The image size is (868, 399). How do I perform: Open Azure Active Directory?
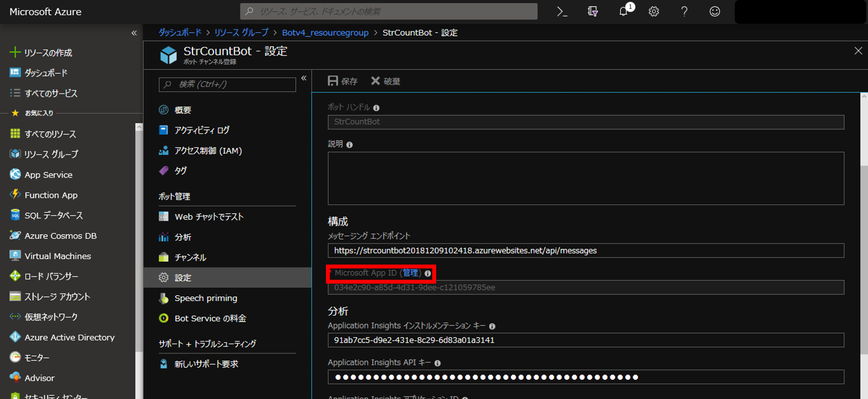click(70, 337)
